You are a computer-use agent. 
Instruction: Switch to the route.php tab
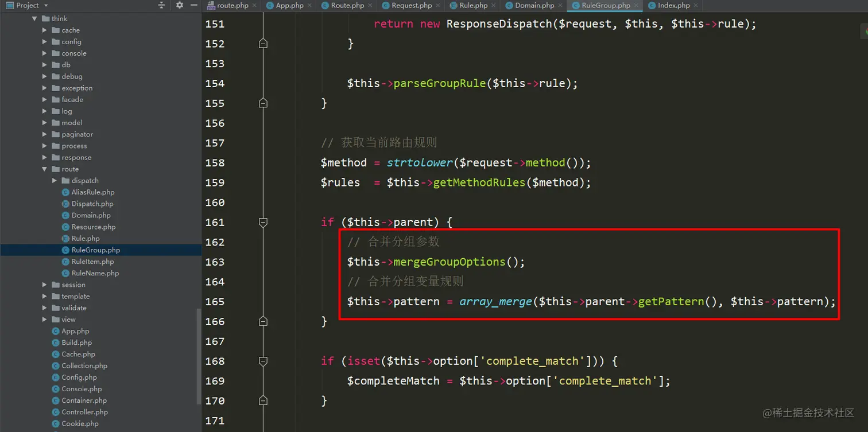click(x=232, y=5)
